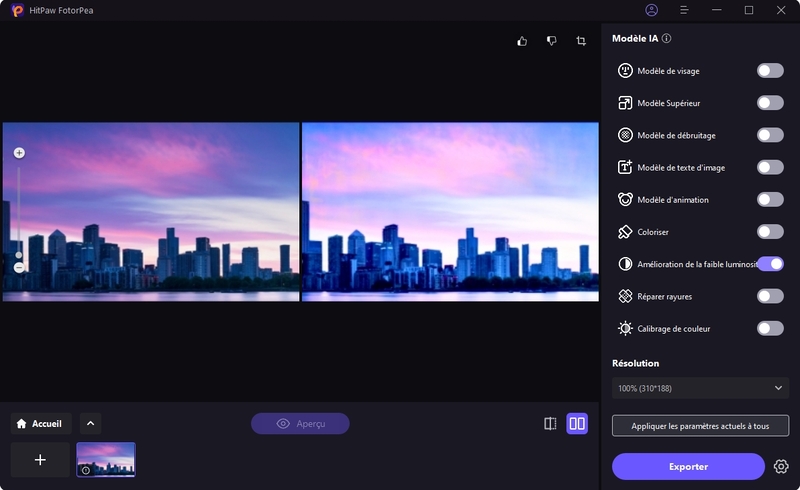Open the user account icon

coord(652,10)
